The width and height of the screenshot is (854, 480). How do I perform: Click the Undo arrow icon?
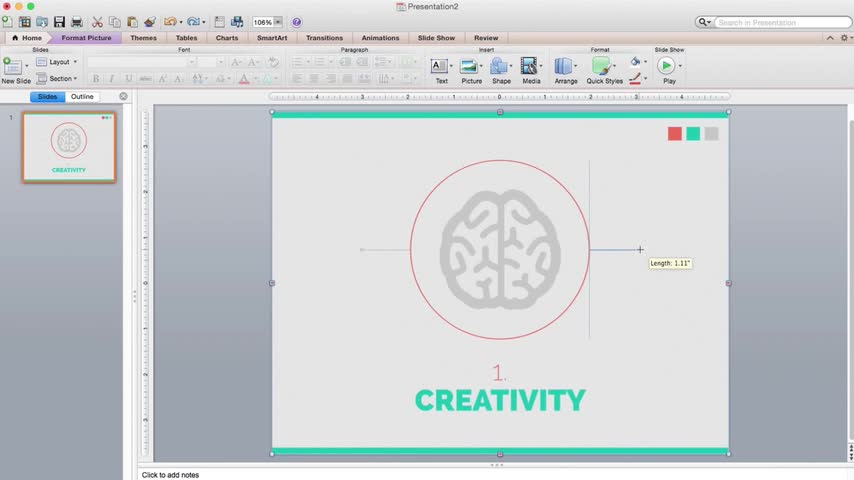(170, 22)
